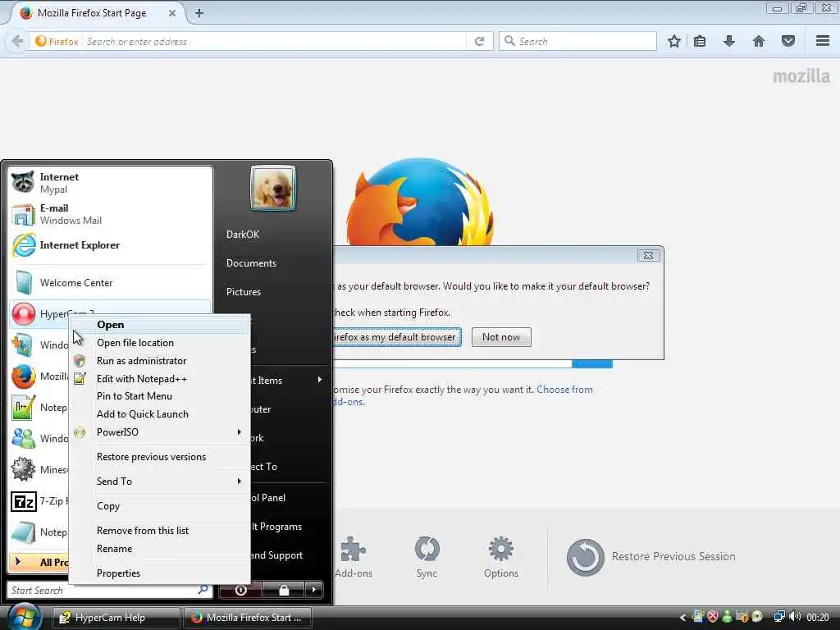Click the volume speaker tray icon

click(x=795, y=617)
